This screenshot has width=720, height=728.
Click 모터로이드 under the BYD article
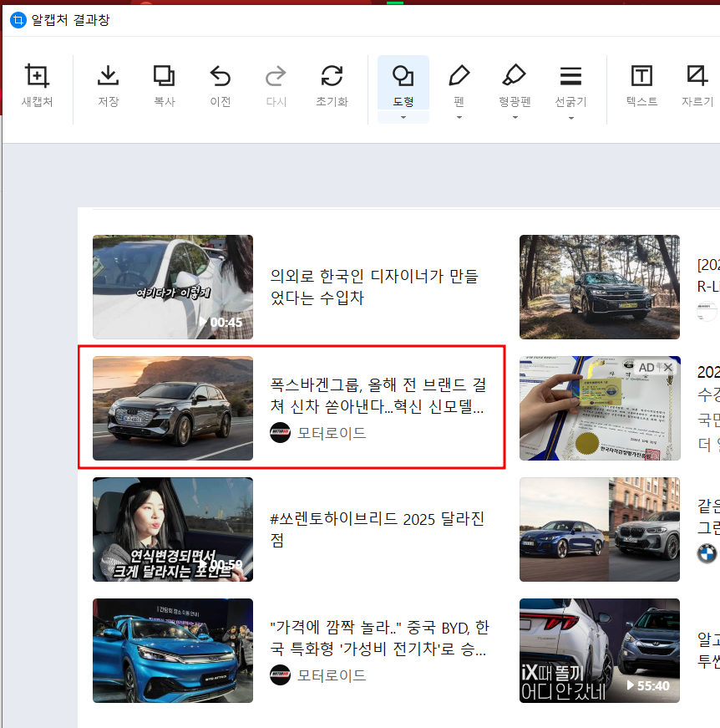332,675
